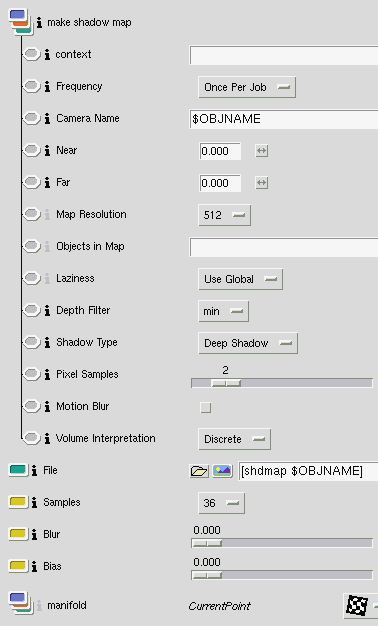Viewport: 378px width, 626px height.
Task: Click the teal File parameter icon
Action: click(x=18, y=470)
